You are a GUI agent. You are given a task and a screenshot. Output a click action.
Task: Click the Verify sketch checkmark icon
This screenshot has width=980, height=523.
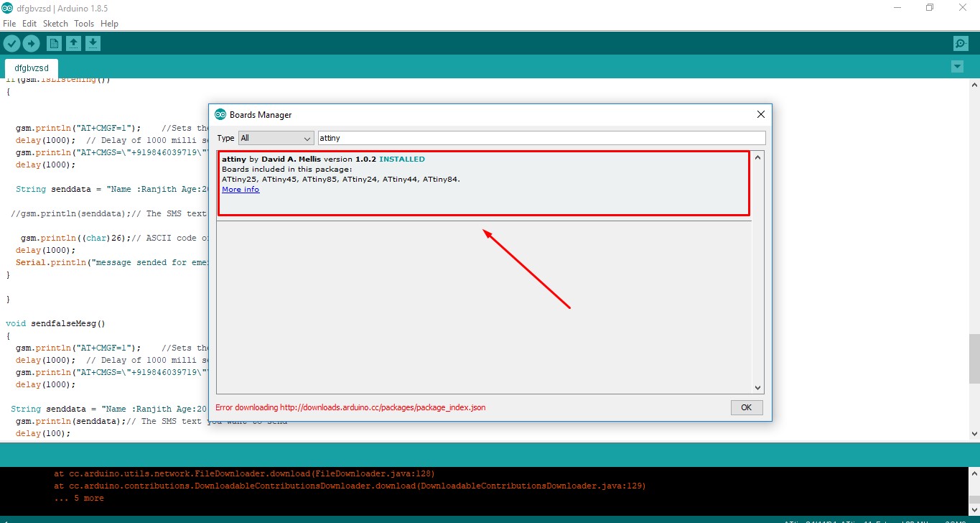click(x=11, y=44)
